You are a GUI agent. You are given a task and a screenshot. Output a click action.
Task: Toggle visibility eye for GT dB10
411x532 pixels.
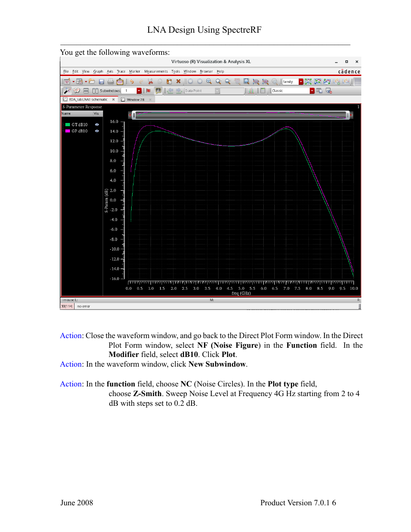tap(97, 124)
